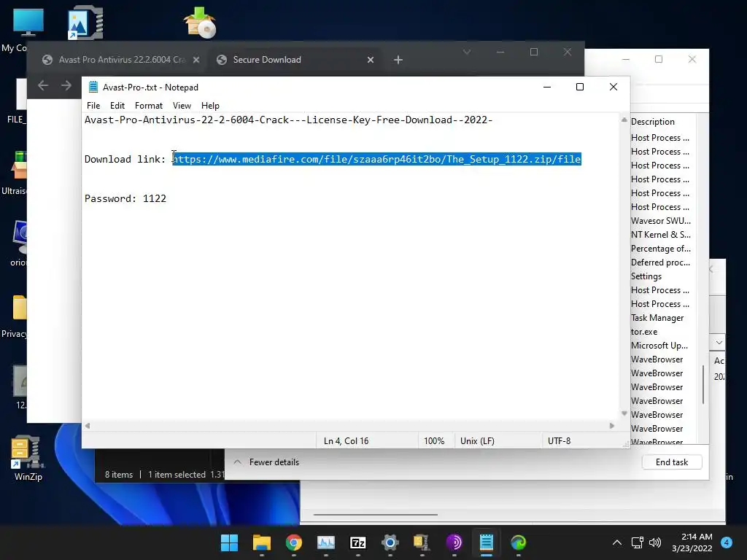
Task: Open the View menu in Notepad
Action: (x=182, y=106)
